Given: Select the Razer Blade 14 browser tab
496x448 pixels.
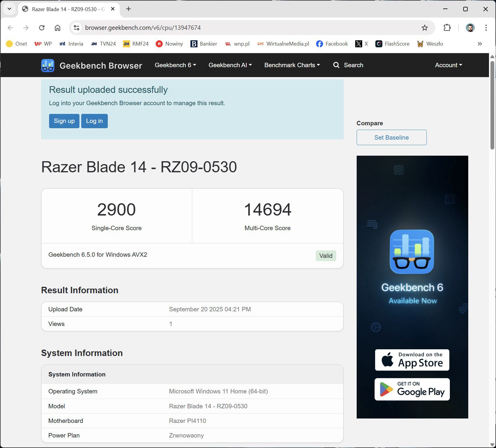Looking at the screenshot, I should tap(68, 9).
